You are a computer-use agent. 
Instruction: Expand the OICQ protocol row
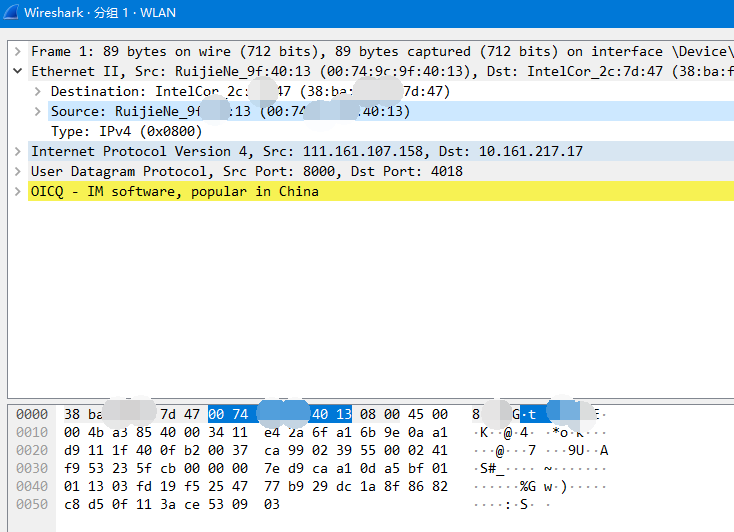[x=18, y=192]
